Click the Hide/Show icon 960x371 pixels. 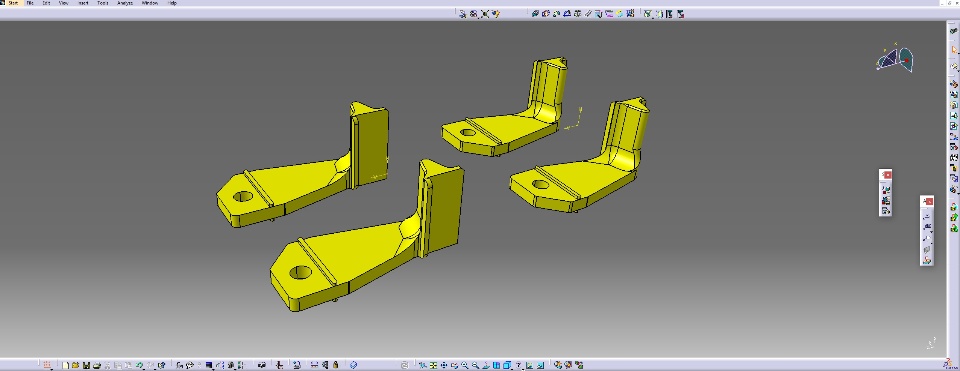(x=529, y=365)
